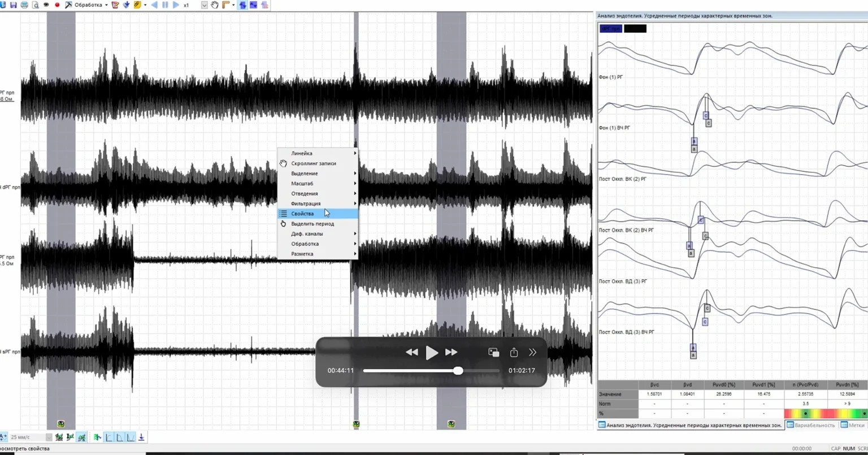The width and height of the screenshot is (868, 455).
Task: Click the green waveform filter icon
Action: click(x=97, y=437)
